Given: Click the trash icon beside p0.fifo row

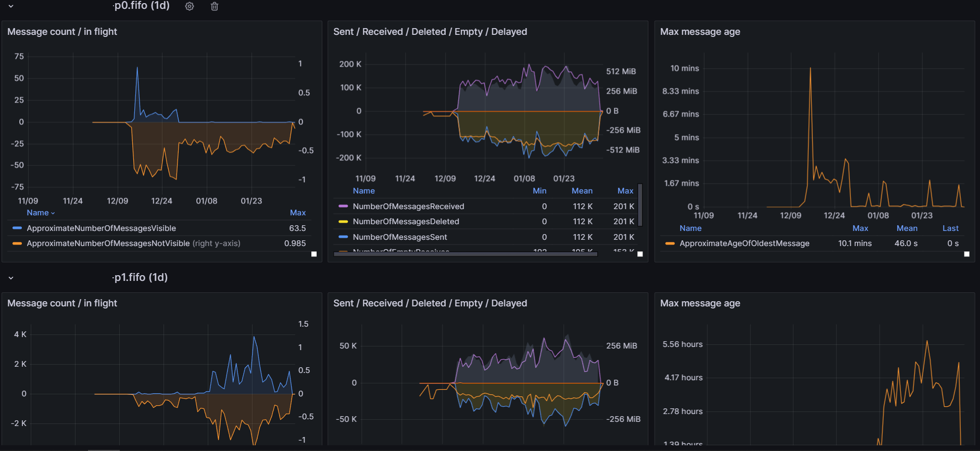Looking at the screenshot, I should (x=215, y=6).
